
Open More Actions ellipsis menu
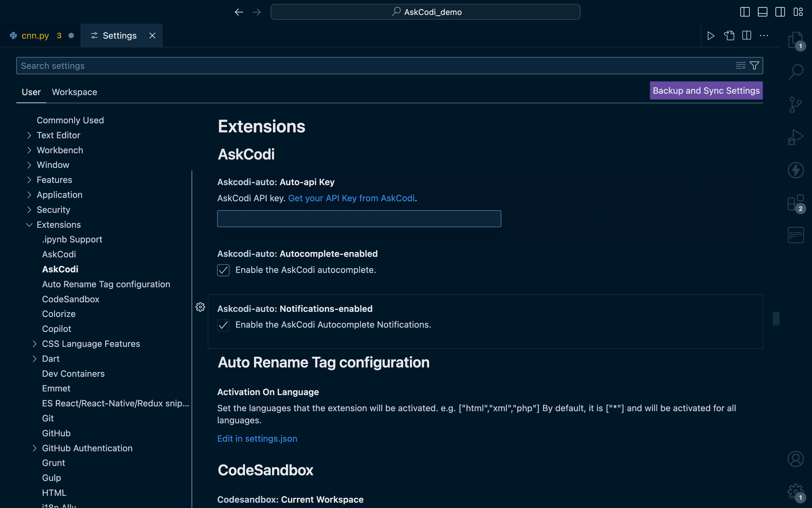click(x=764, y=36)
